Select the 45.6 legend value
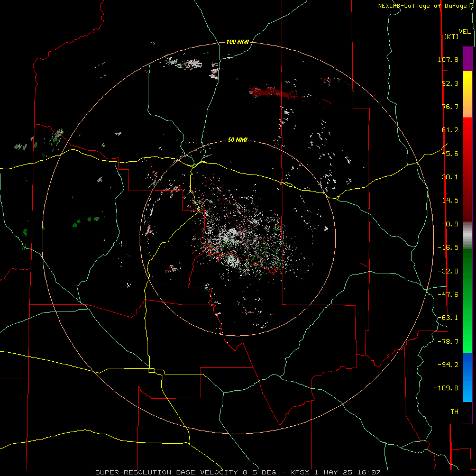 coord(450,153)
